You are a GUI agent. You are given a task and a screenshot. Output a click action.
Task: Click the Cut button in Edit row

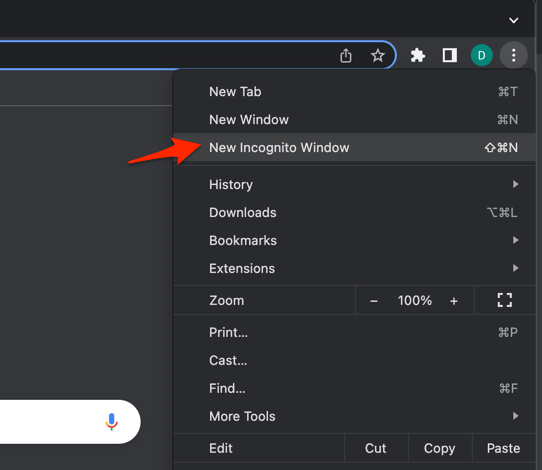(376, 448)
